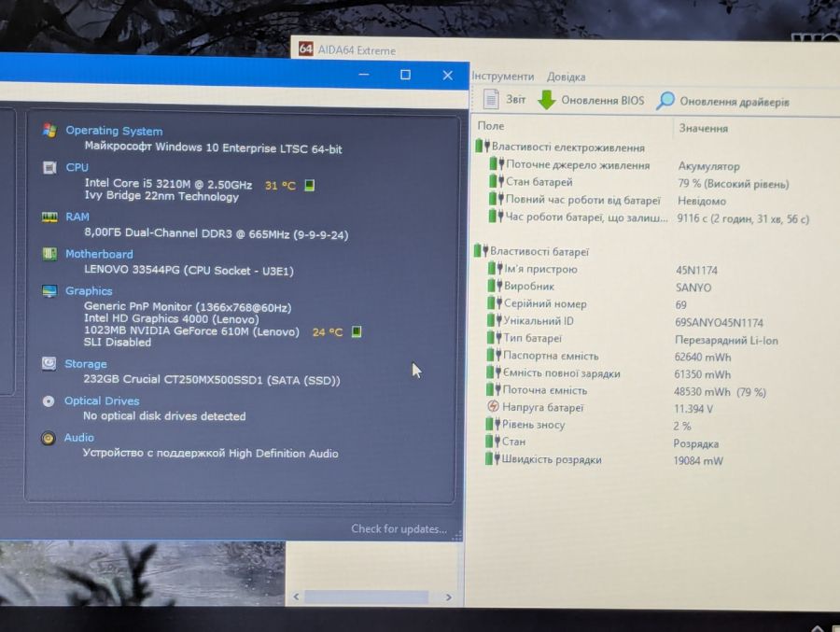840x632 pixels.
Task: Select the Властивості батареї group row
Action: point(532,251)
